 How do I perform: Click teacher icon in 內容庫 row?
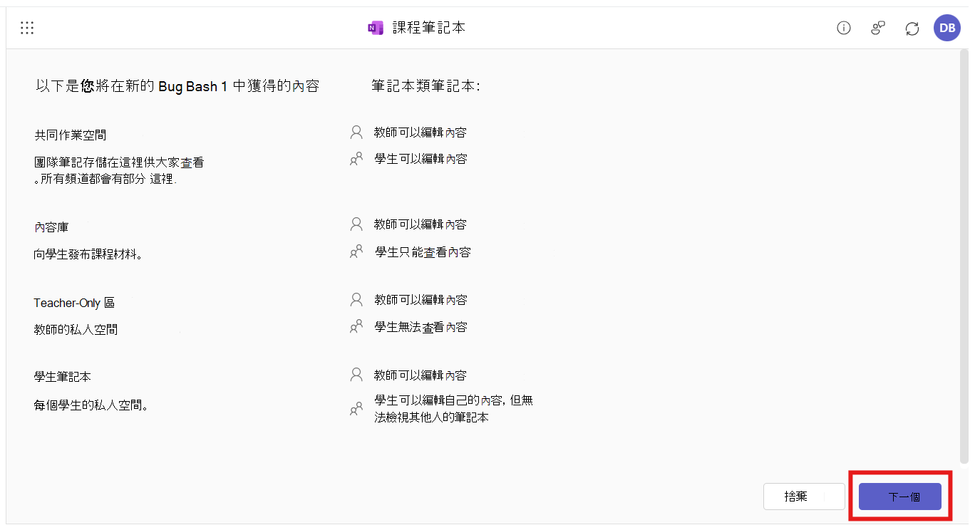tap(356, 224)
